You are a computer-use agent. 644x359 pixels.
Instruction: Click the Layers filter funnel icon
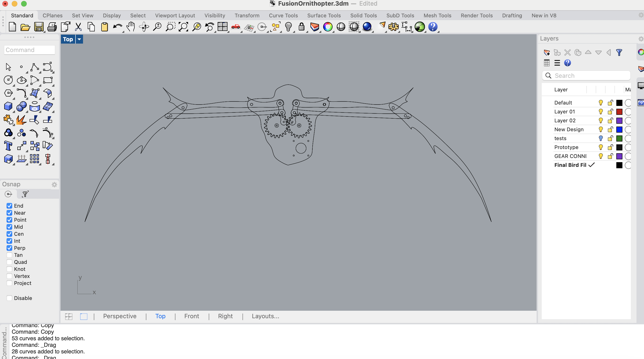click(x=619, y=52)
